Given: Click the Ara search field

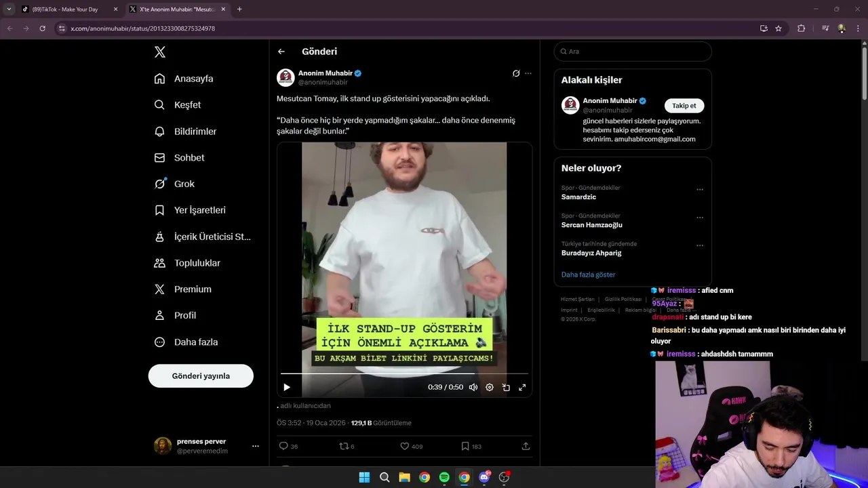Looking at the screenshot, I should 633,52.
